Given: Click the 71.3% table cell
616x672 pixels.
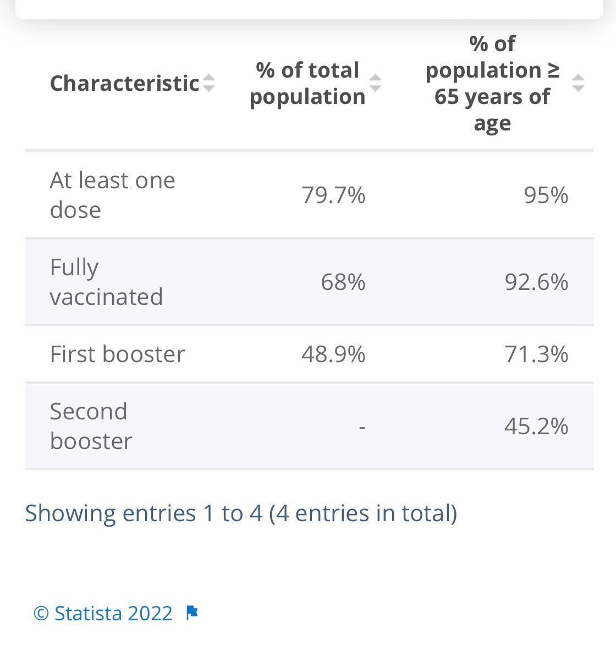Looking at the screenshot, I should tap(536, 354).
